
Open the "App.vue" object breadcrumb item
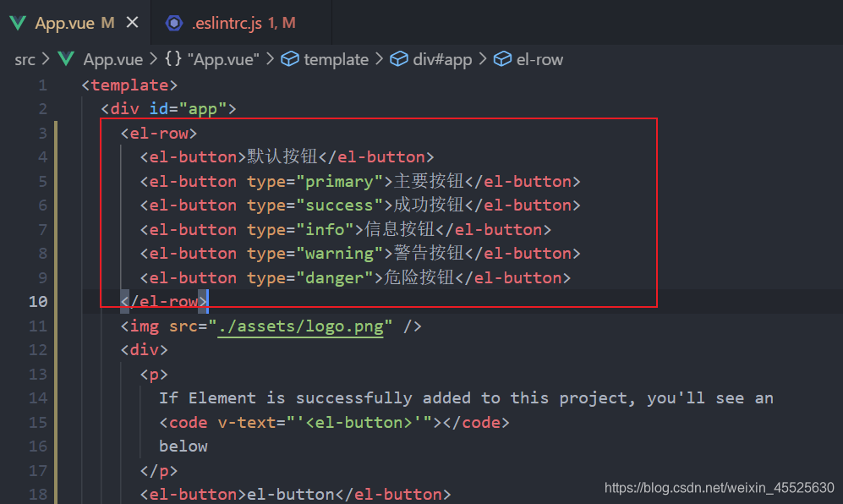point(223,59)
